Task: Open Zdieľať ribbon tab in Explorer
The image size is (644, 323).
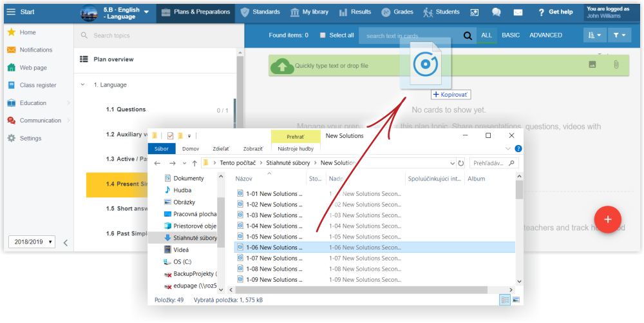Action: click(x=221, y=149)
